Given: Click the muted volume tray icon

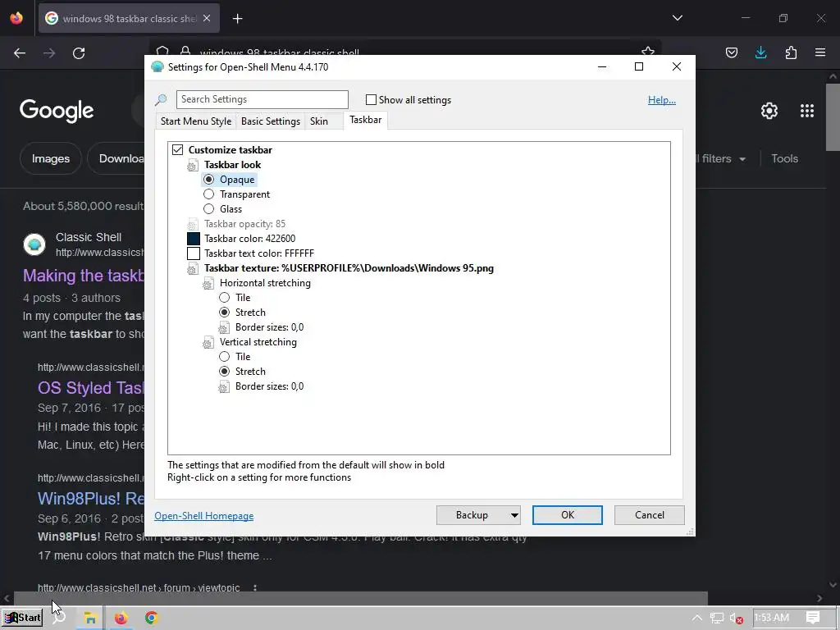Looking at the screenshot, I should (x=736, y=619).
